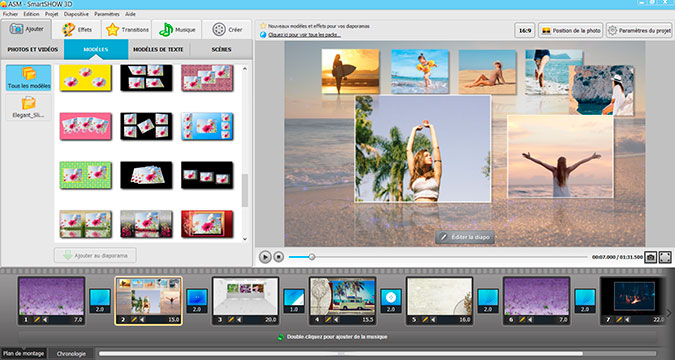This screenshot has height=360, width=675.
Task: Open the Effets tab
Action: pyautogui.click(x=77, y=30)
